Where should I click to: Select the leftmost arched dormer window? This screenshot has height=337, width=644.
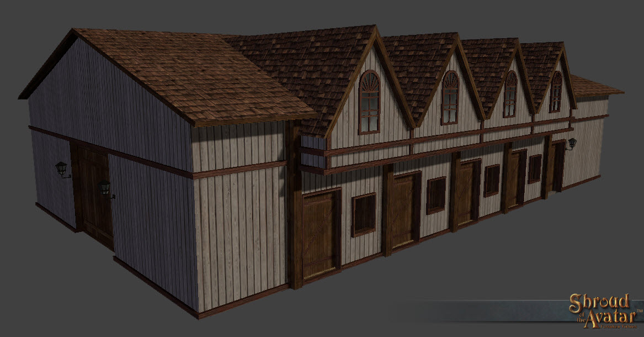tap(369, 102)
